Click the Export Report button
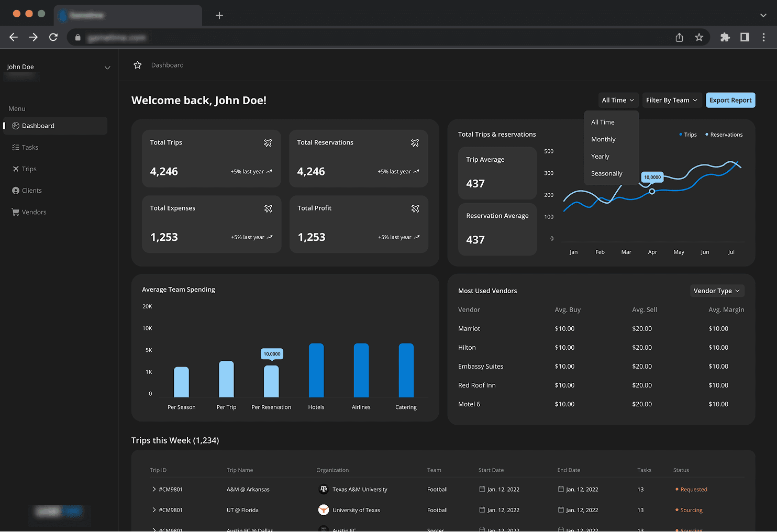Screen dimensions: 777x532 pos(730,100)
